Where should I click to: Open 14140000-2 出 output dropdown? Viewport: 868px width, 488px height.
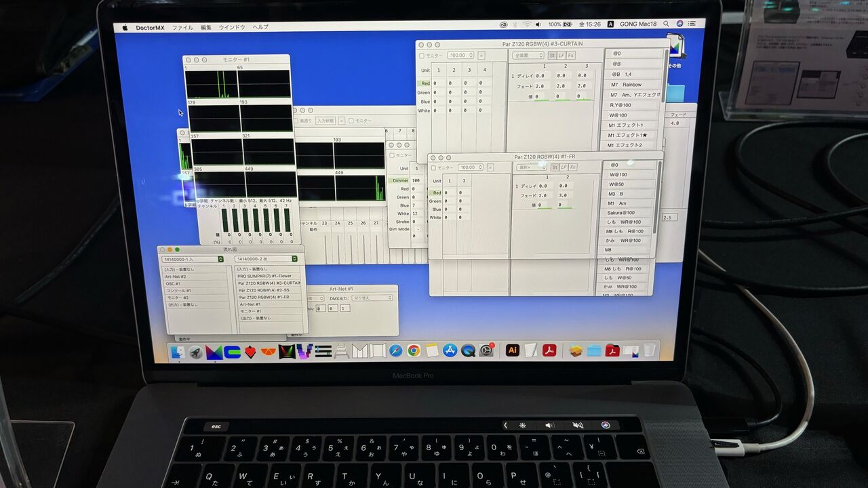coord(266,259)
